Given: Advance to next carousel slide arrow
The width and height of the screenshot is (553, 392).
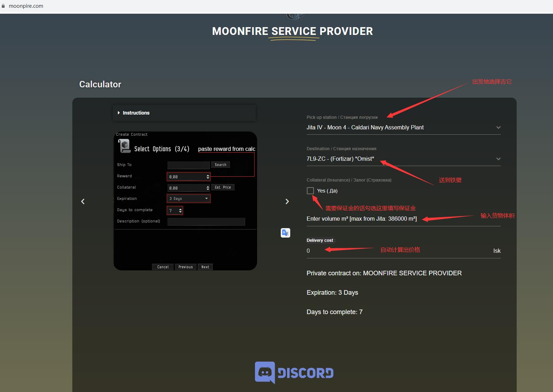Looking at the screenshot, I should (x=287, y=201).
